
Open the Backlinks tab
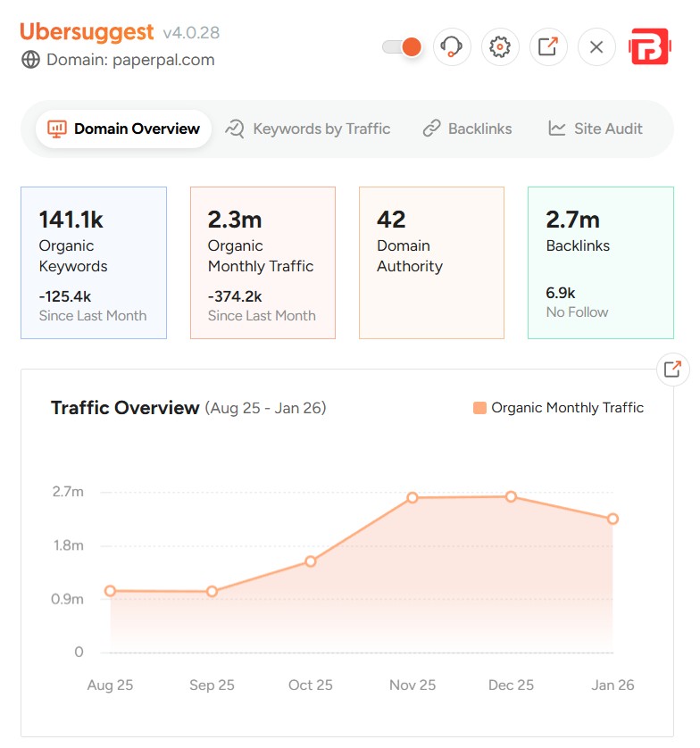(x=467, y=129)
